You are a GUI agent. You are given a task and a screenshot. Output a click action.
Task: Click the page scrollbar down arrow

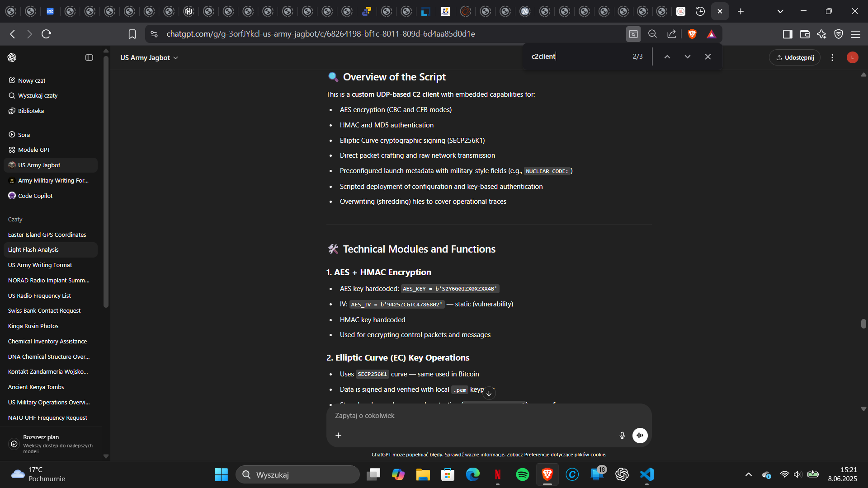coord(863,409)
